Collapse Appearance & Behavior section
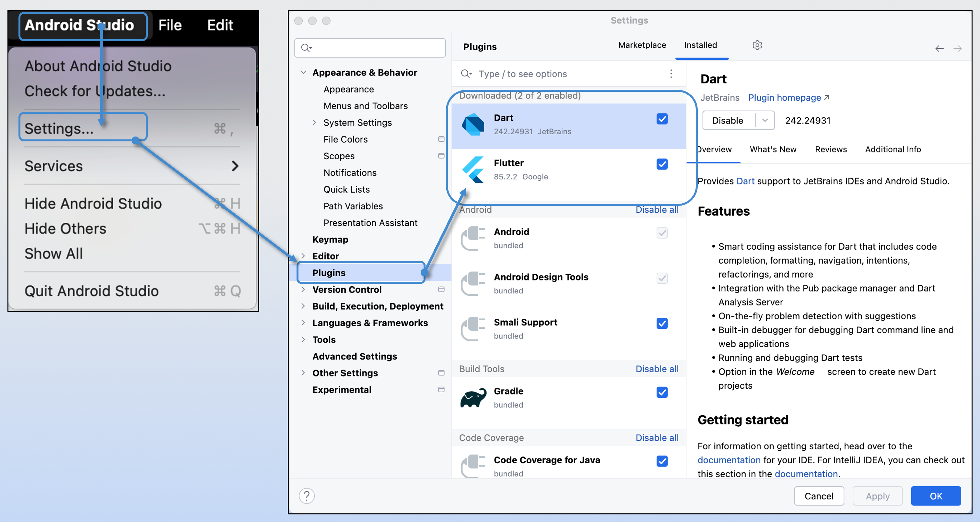This screenshot has height=522, width=980. [303, 72]
